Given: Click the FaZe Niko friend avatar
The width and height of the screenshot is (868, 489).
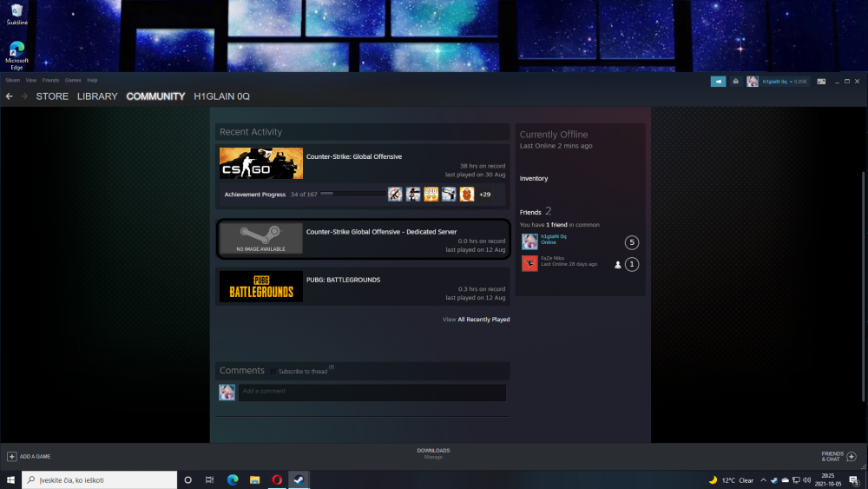Looking at the screenshot, I should point(529,263).
